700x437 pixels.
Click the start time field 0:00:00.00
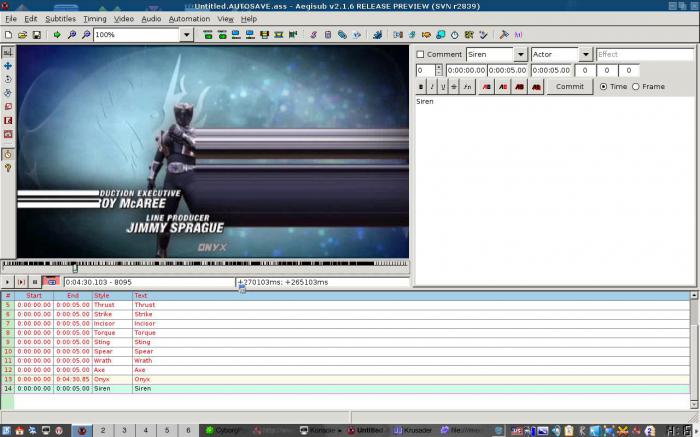[x=466, y=71]
